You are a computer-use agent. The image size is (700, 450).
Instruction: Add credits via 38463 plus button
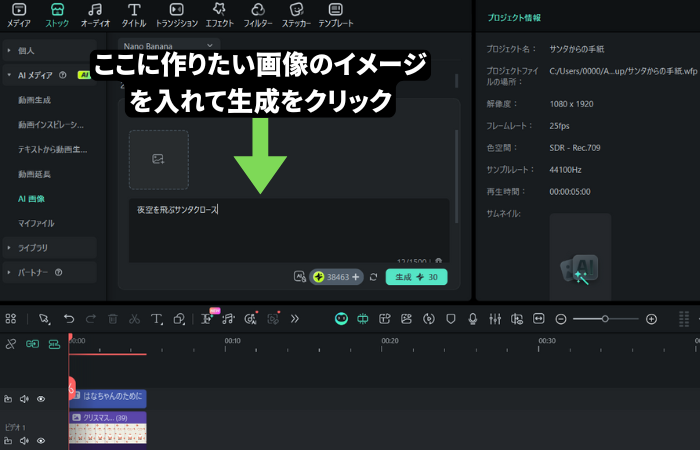(355, 277)
